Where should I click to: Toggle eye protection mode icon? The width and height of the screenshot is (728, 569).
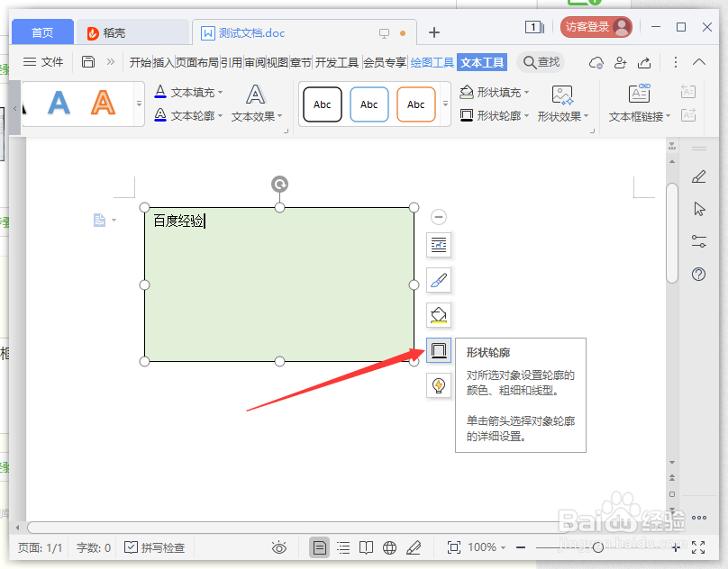point(279,547)
